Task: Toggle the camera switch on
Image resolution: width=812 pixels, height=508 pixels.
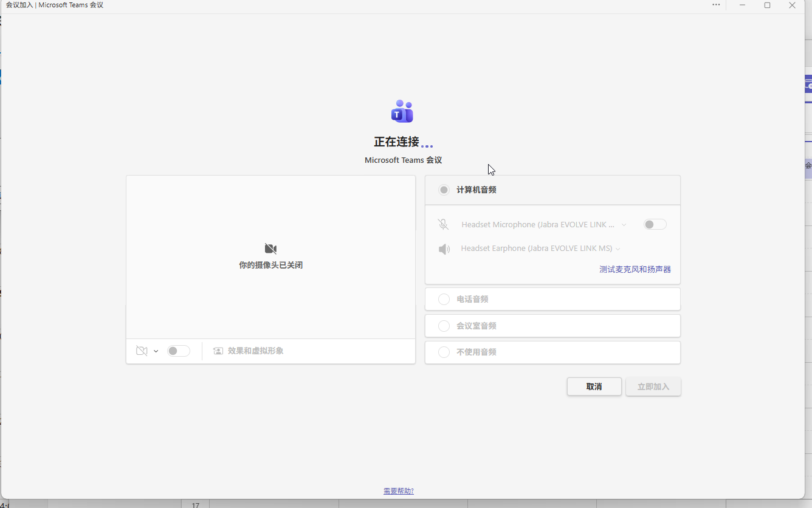Action: point(179,351)
